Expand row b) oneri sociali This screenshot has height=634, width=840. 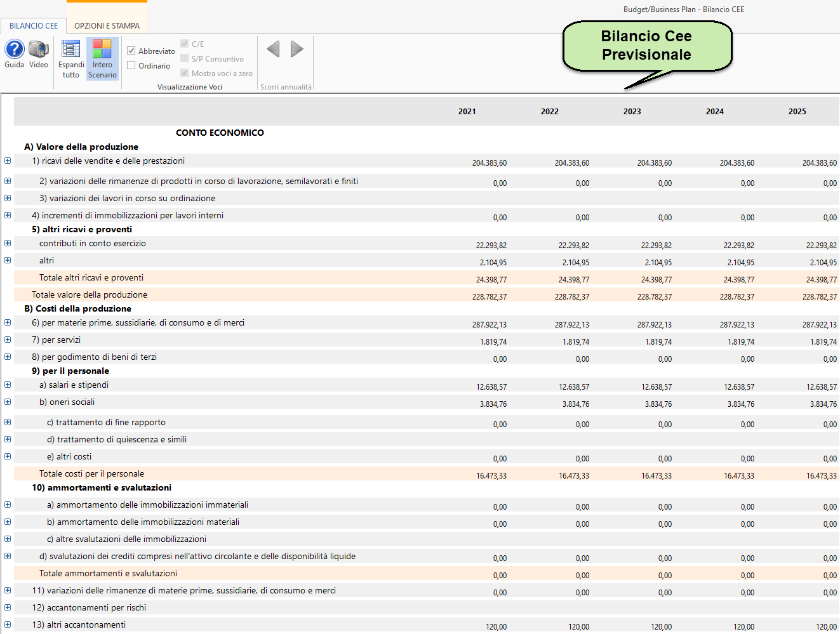[x=8, y=402]
